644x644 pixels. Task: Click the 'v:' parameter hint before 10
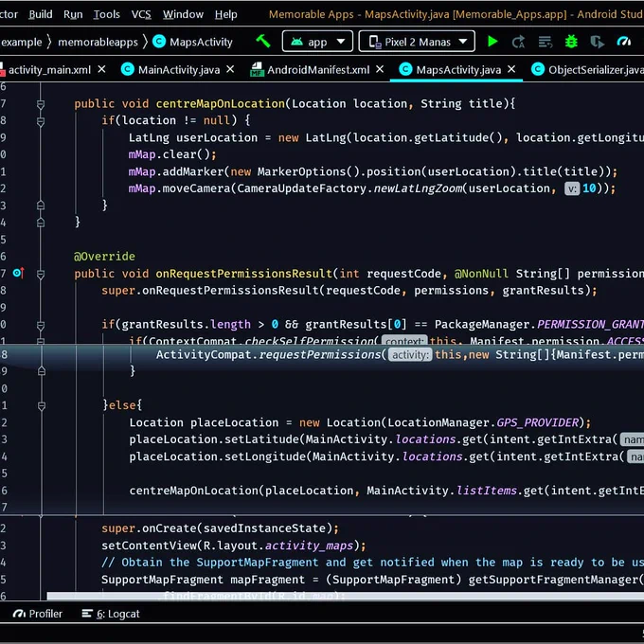[572, 188]
